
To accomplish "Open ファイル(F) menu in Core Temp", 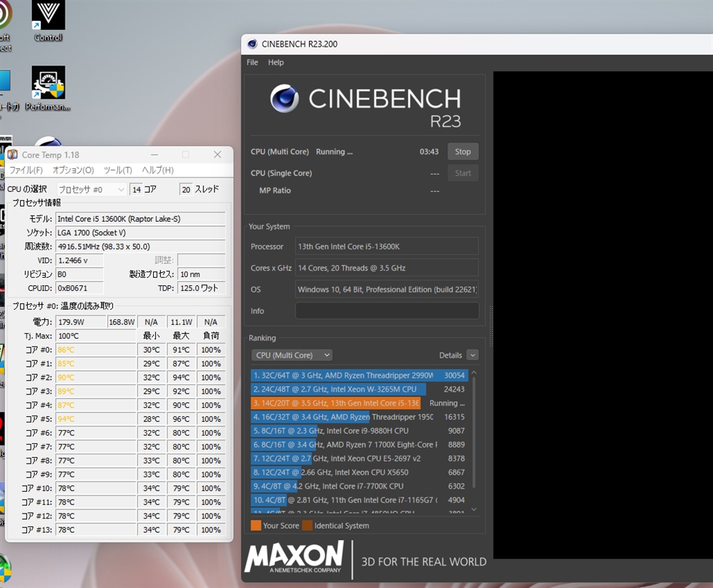I will pyautogui.click(x=26, y=170).
